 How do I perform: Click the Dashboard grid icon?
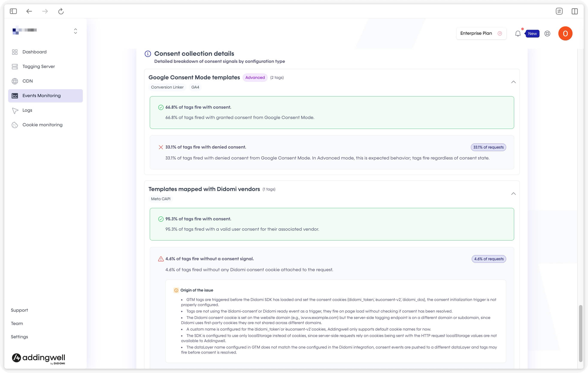pos(15,52)
